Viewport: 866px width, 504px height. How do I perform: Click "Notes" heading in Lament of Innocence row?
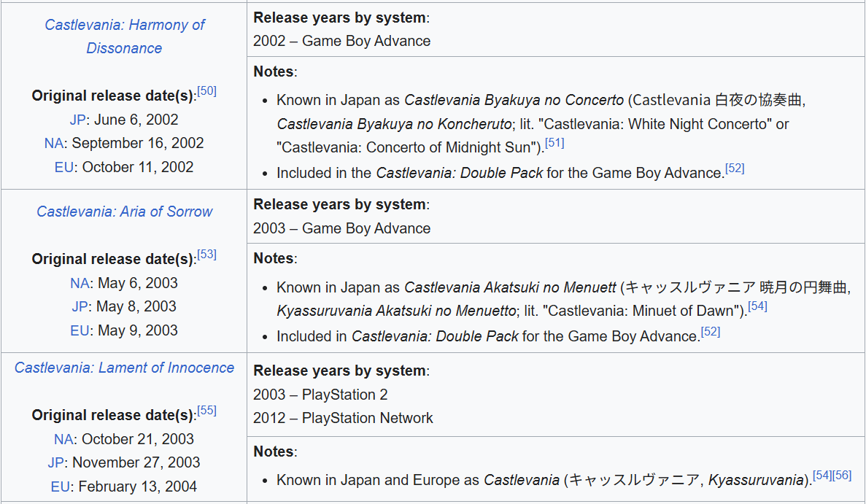(x=274, y=452)
